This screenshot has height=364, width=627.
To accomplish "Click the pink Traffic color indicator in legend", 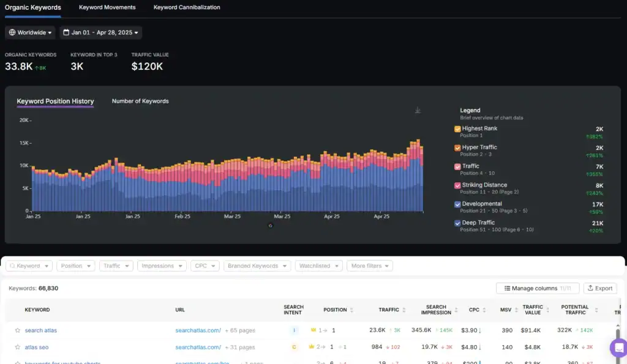I will pos(457,166).
